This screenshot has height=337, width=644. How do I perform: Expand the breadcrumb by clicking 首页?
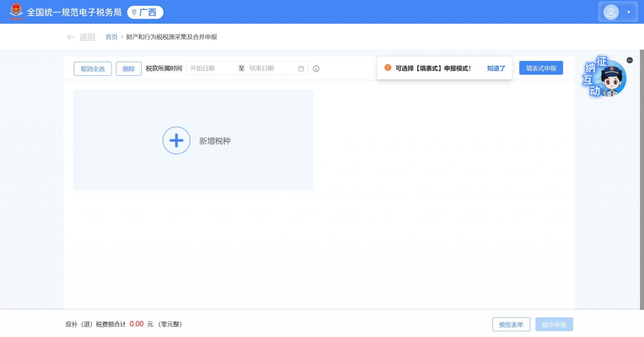[111, 37]
